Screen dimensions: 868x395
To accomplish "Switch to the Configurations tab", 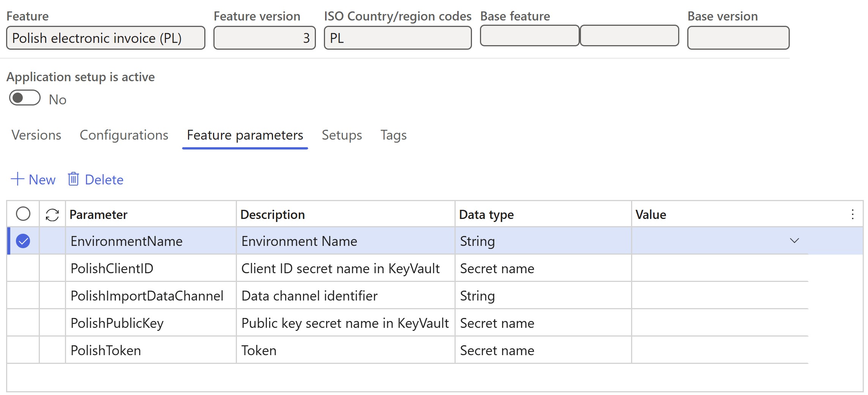I will pos(124,135).
